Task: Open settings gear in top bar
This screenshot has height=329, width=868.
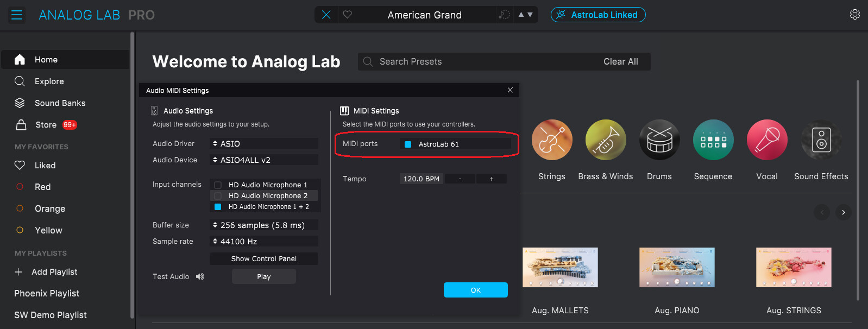Action: point(855,15)
